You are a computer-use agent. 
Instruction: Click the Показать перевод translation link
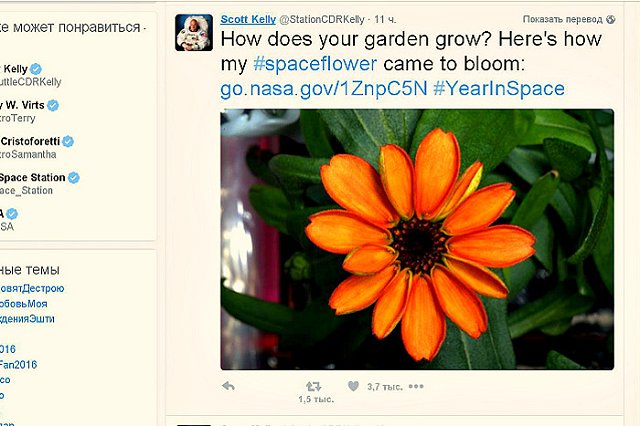click(x=563, y=19)
